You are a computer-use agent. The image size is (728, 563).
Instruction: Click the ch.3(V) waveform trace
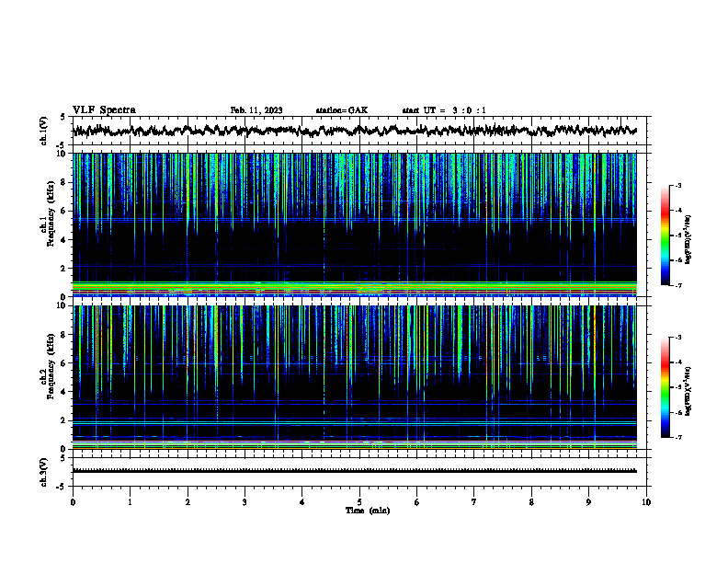tap(354, 471)
